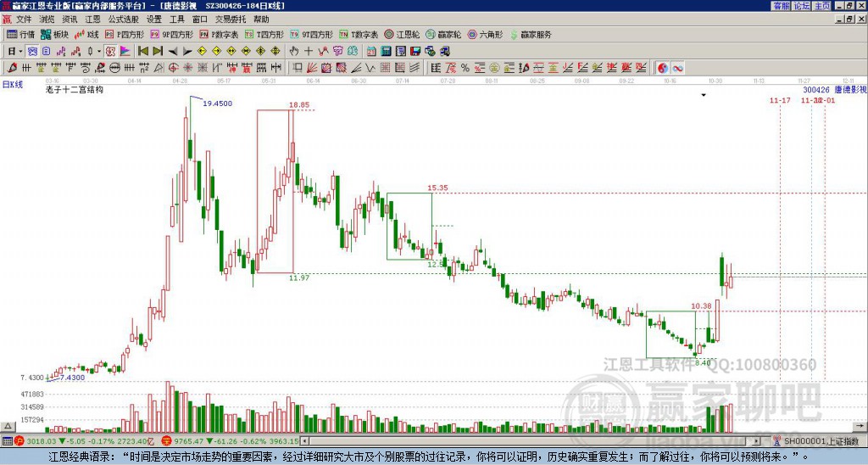Open the 交易委托 menu
The width and height of the screenshot is (868, 465).
(x=231, y=20)
